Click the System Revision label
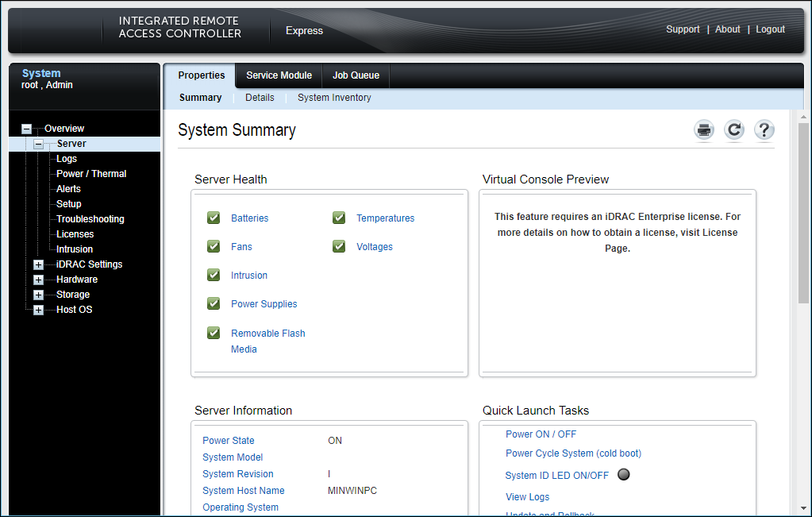The width and height of the screenshot is (812, 517). pyautogui.click(x=237, y=473)
